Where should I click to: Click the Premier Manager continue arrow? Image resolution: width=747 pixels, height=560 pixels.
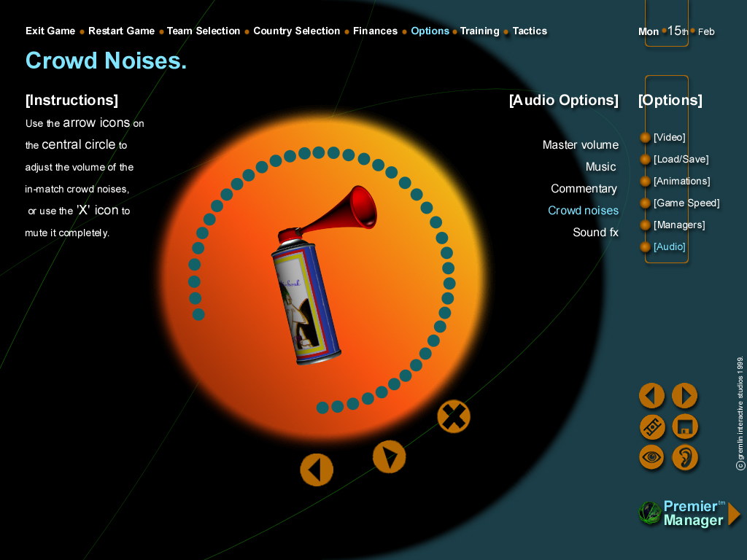coord(734,514)
